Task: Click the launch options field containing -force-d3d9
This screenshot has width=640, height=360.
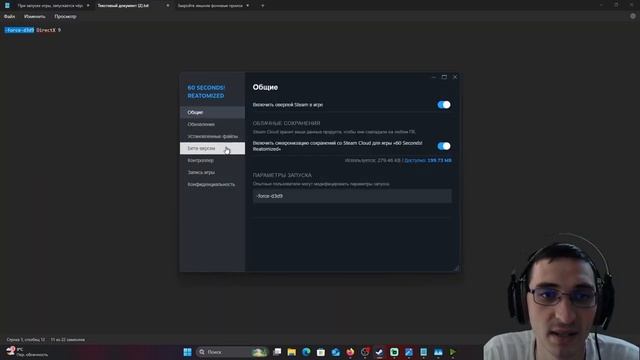Action: pos(352,196)
